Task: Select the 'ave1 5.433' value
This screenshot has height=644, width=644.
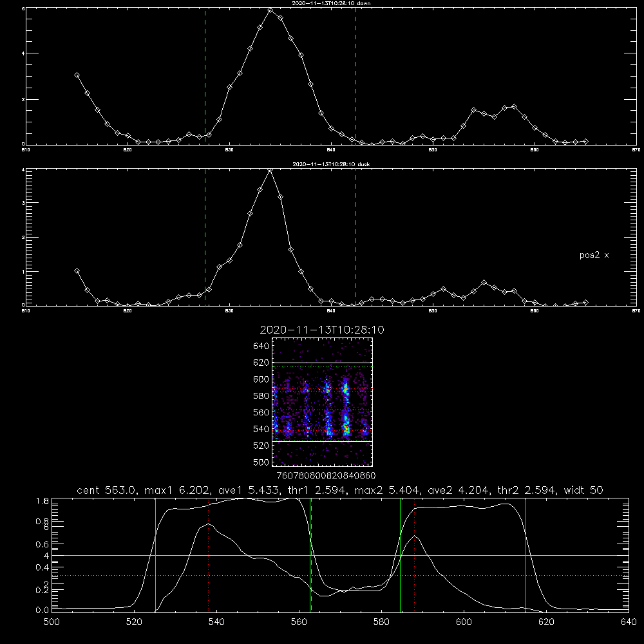Action: click(249, 490)
